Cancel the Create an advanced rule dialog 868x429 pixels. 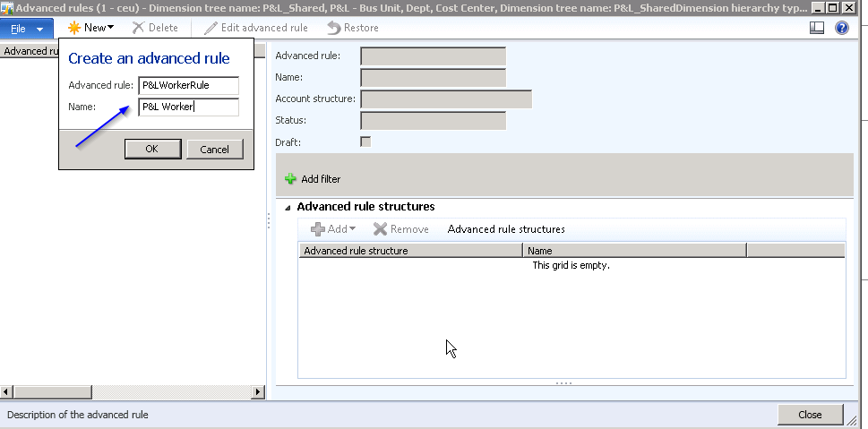[x=214, y=150]
